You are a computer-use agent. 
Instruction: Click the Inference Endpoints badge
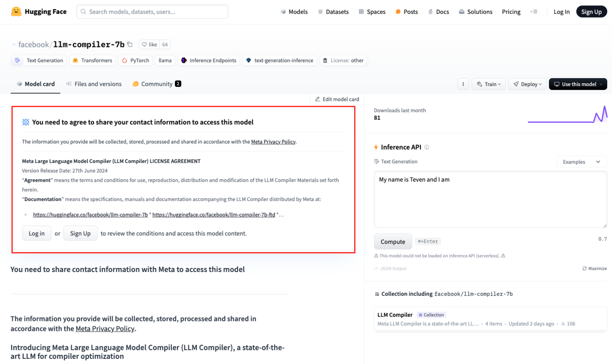pos(208,60)
